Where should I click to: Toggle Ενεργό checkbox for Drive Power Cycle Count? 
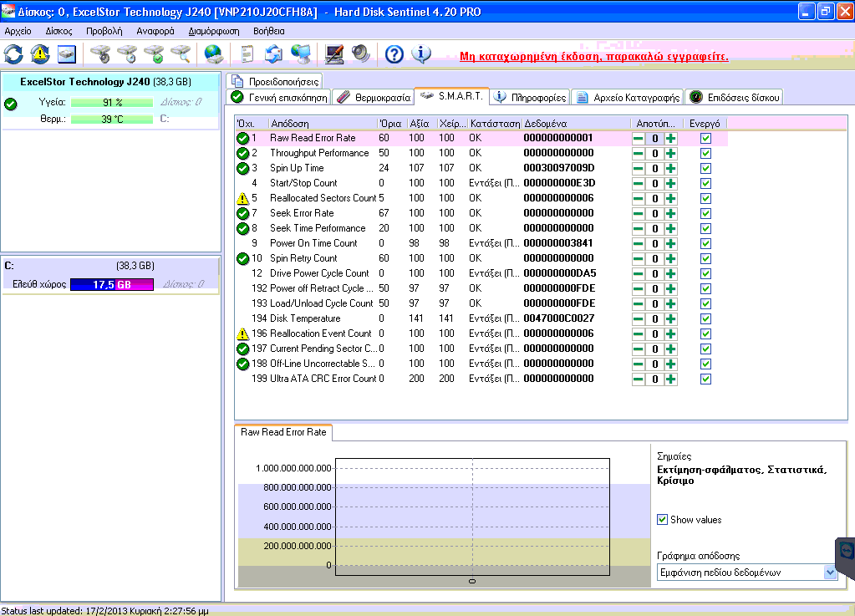click(x=705, y=273)
